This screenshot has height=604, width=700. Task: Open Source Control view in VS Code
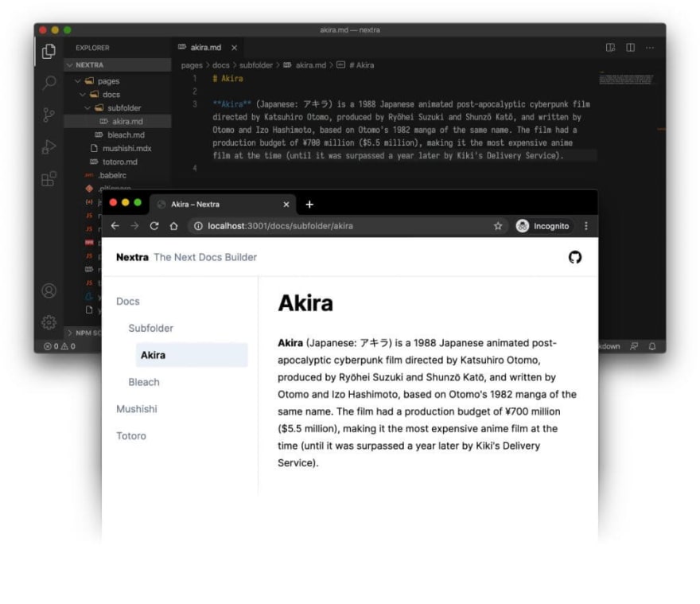point(49,115)
